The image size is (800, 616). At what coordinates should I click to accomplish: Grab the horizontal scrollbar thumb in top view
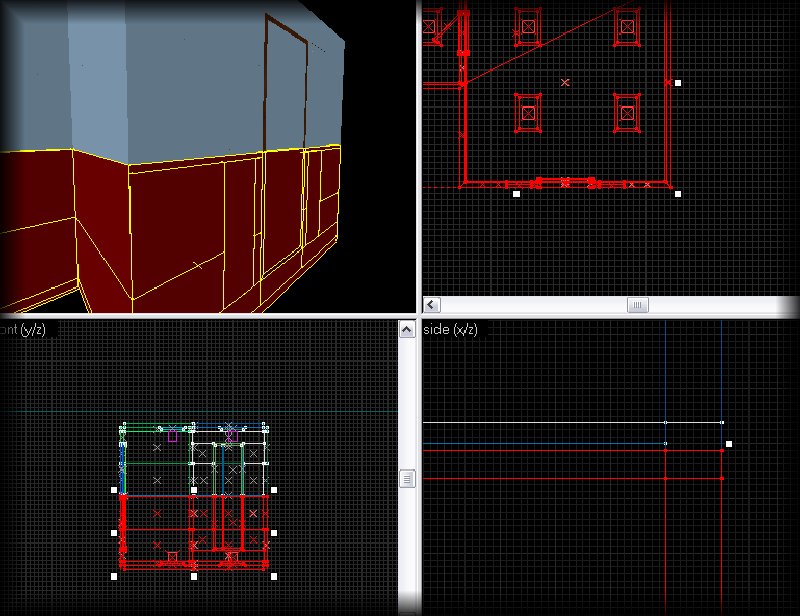click(x=638, y=304)
